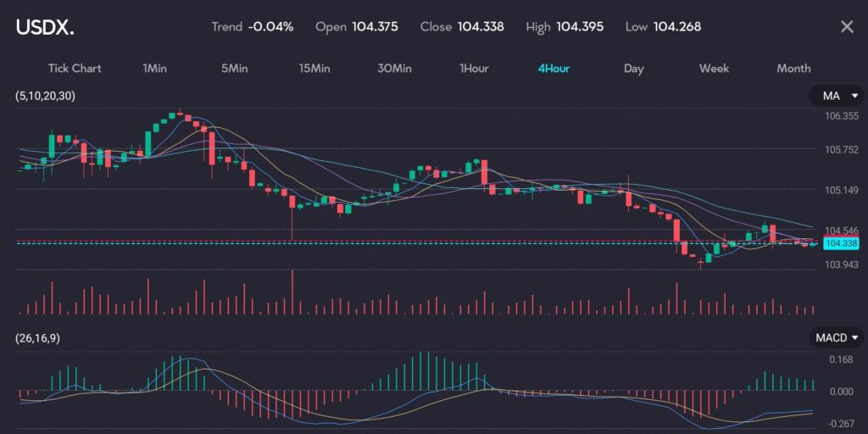Click the active 4Hour timeframe tab
The image size is (868, 434).
[554, 69]
